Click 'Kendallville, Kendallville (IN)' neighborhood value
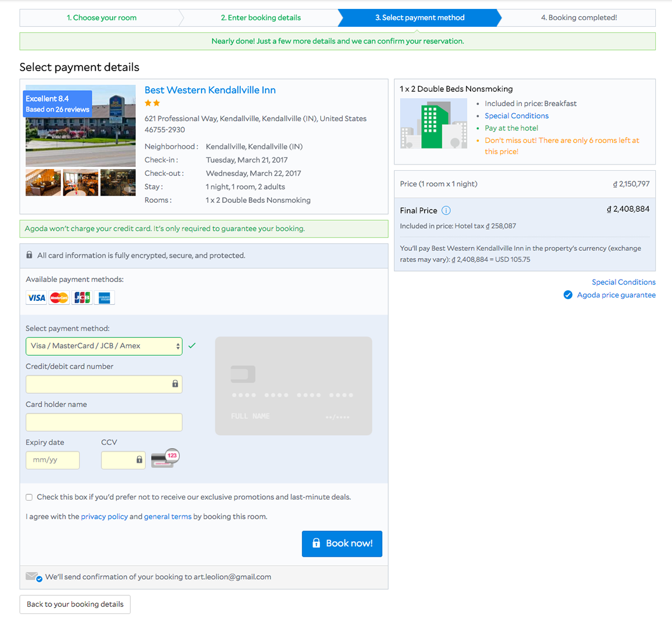This screenshot has width=672, height=624. tap(254, 147)
